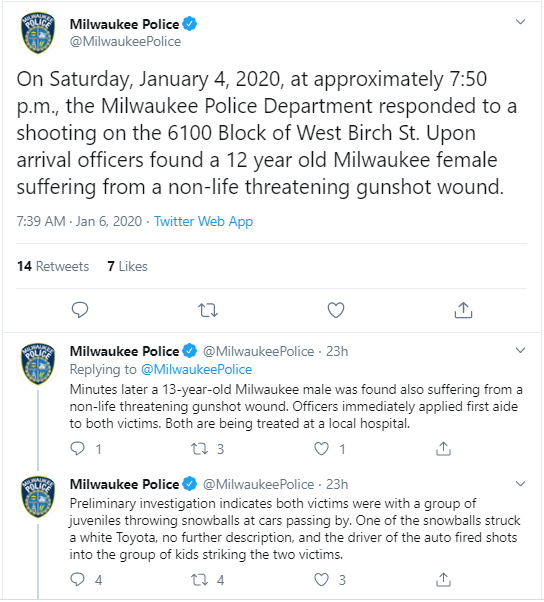View the 14 Retweets list
Screen dimensions: 544x602
[x=53, y=266]
